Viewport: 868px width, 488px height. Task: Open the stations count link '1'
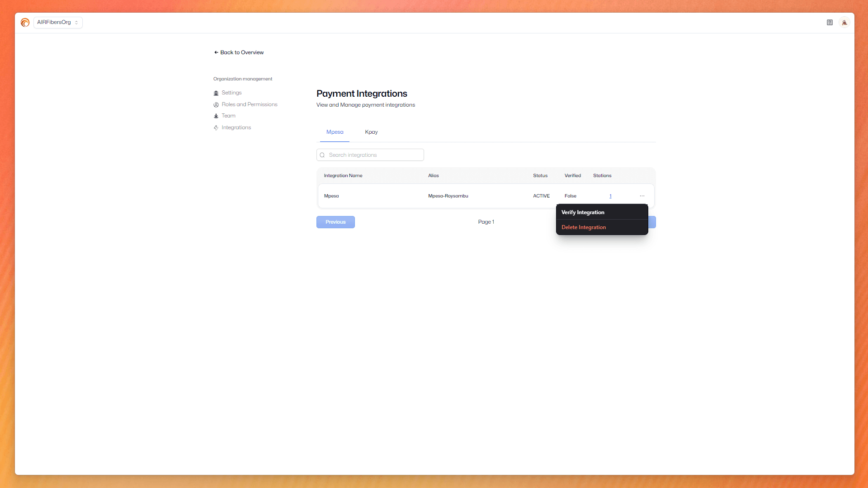pos(610,196)
